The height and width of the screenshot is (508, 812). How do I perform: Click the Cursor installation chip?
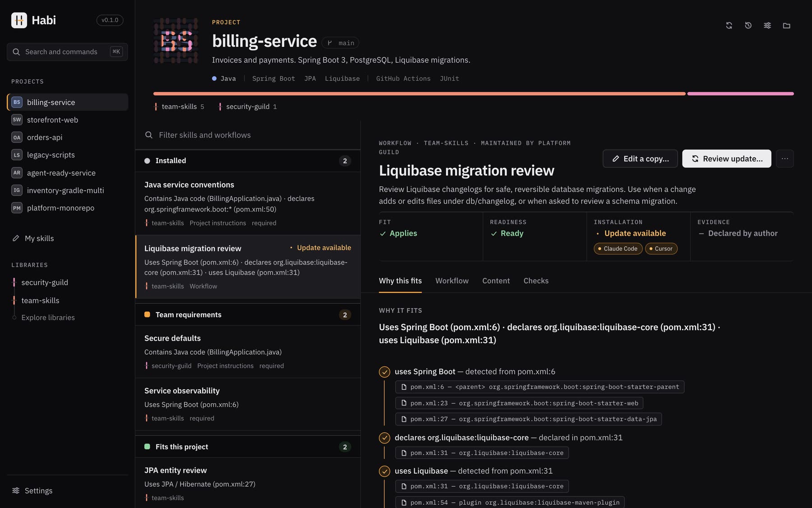click(661, 249)
